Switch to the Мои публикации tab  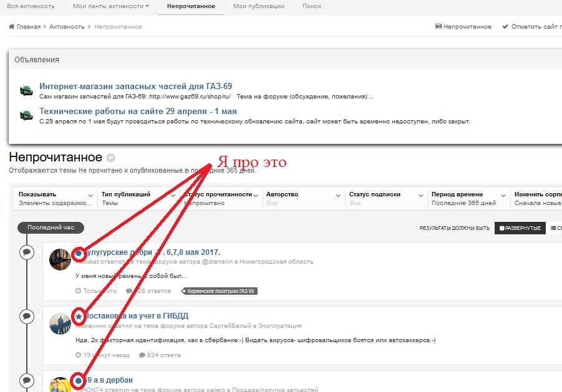click(258, 6)
